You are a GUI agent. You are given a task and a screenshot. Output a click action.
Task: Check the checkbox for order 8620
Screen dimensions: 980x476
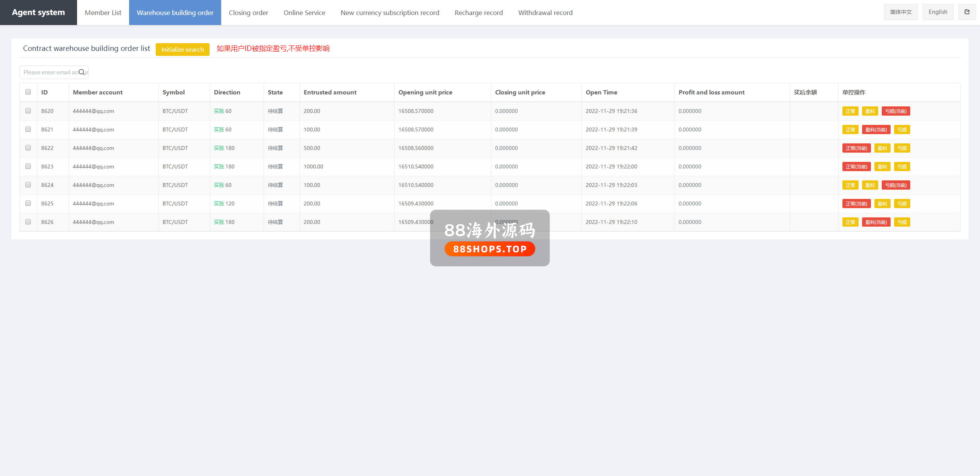coord(28,111)
